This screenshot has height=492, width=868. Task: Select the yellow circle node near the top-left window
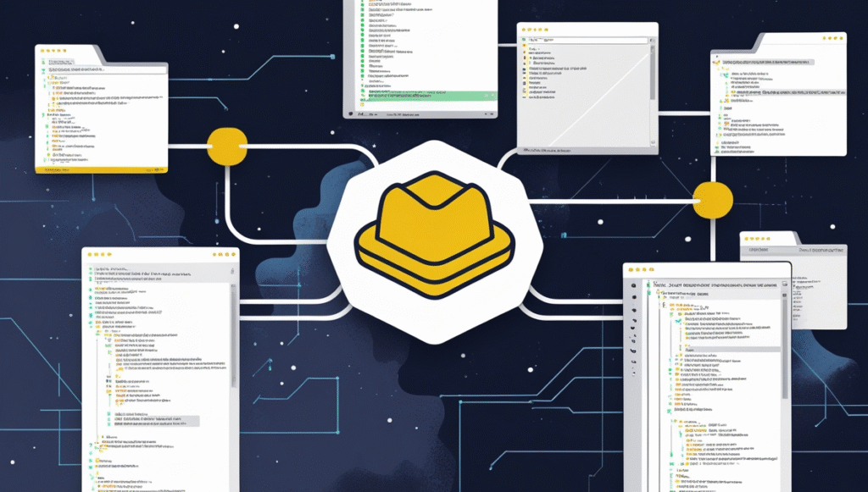click(227, 146)
